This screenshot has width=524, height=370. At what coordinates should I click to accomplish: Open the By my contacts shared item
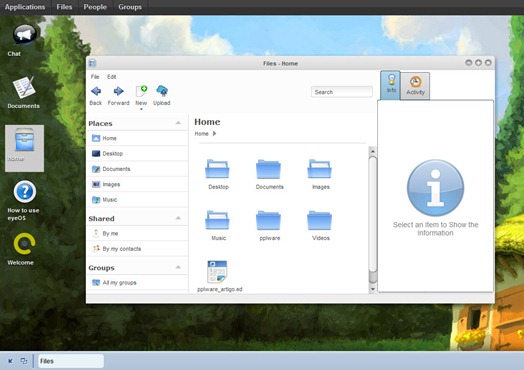[137, 249]
